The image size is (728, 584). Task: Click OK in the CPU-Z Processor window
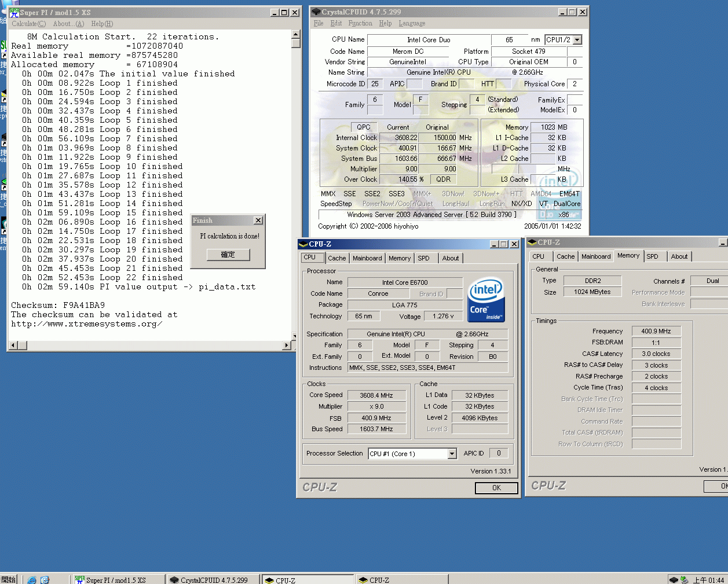496,488
